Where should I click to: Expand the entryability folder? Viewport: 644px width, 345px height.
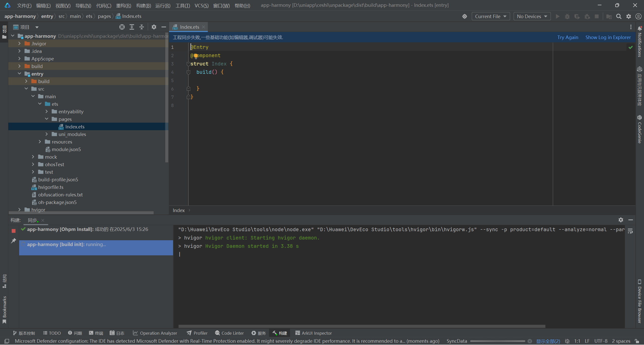pyautogui.click(x=47, y=112)
